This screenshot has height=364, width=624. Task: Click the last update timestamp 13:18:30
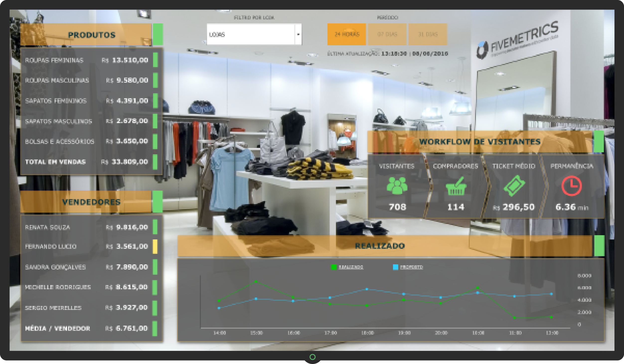(394, 54)
